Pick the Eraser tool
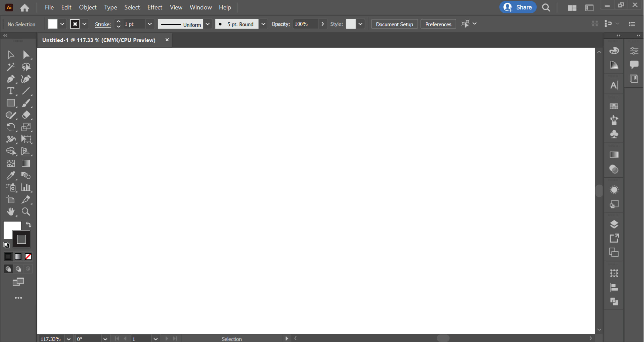 26,115
